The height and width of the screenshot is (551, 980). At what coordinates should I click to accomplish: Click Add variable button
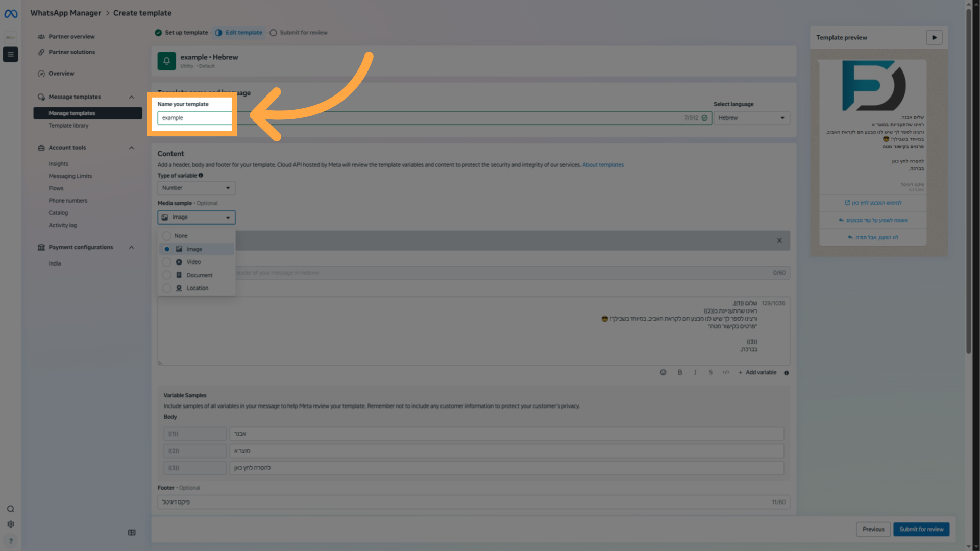click(x=757, y=372)
